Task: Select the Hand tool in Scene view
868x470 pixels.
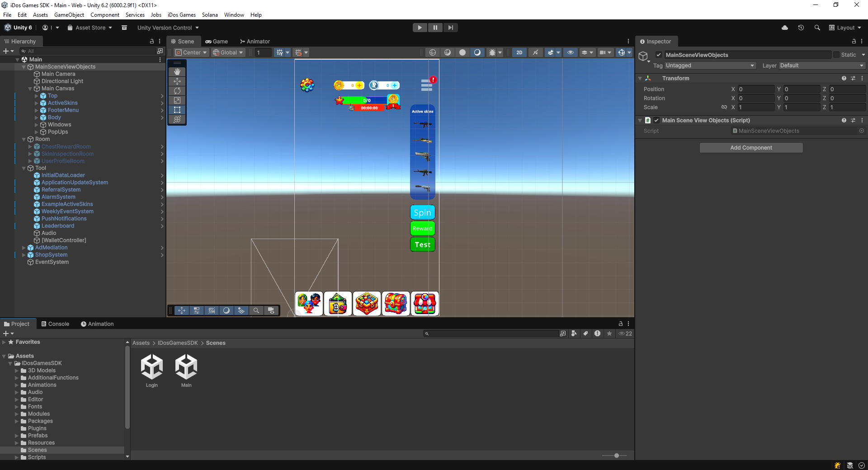Action: pos(177,72)
